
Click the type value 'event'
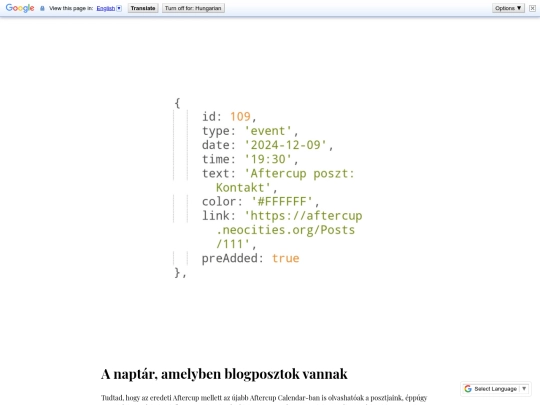point(268,131)
